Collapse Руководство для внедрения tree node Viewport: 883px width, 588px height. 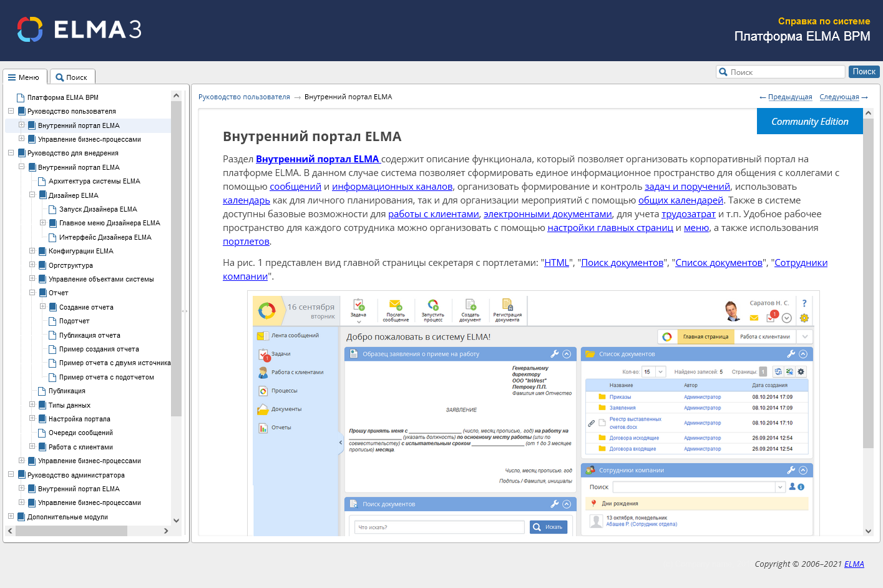click(11, 153)
